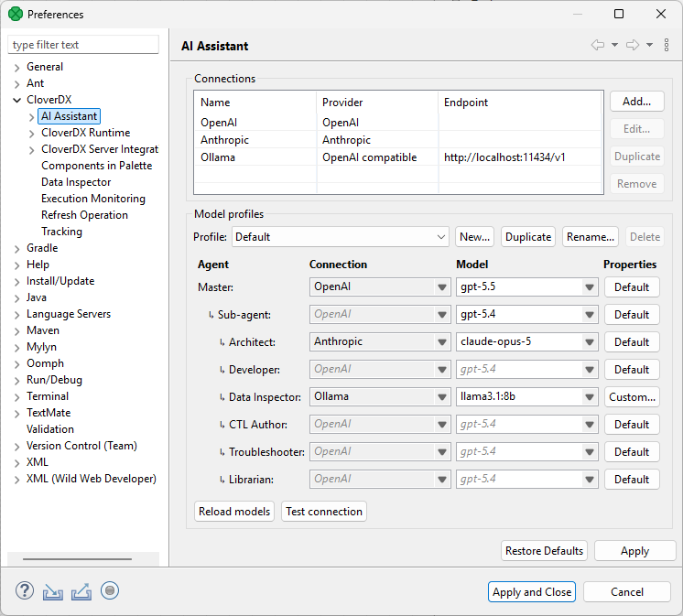The width and height of the screenshot is (683, 616).
Task: Select the OpenAI connection row
Action: [x=398, y=123]
